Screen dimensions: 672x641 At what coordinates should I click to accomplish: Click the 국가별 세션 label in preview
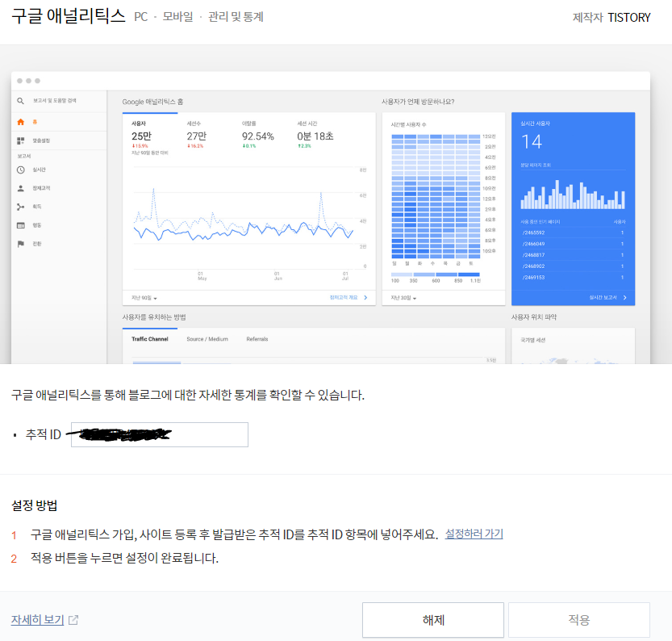point(532,340)
